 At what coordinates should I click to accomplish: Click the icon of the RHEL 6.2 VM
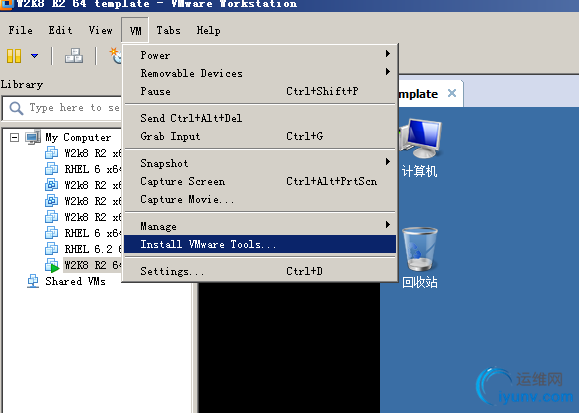[x=52, y=249]
